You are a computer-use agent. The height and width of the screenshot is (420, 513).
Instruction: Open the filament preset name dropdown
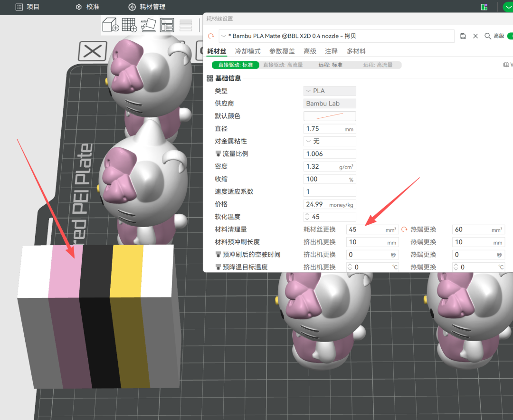tap(337, 36)
